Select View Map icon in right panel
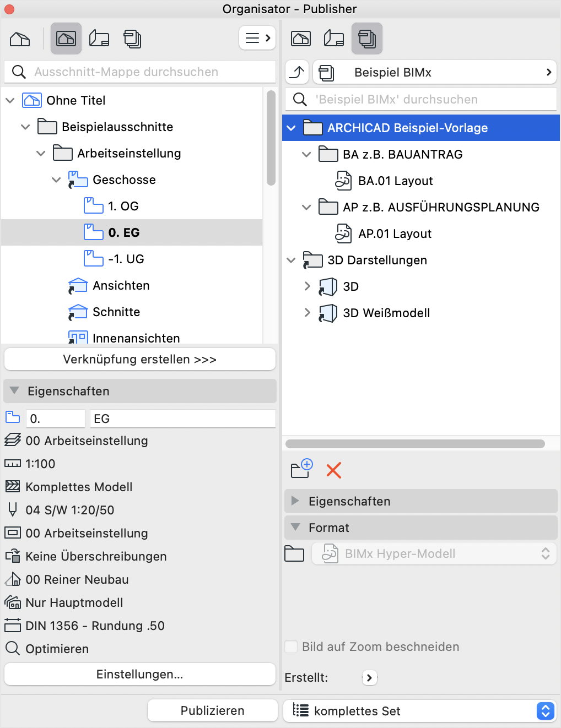The image size is (561, 728). 301,39
